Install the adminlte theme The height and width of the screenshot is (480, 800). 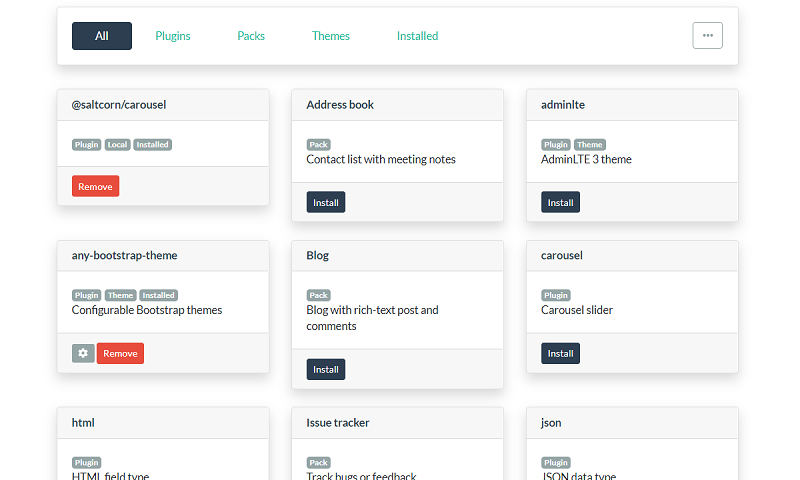click(560, 202)
